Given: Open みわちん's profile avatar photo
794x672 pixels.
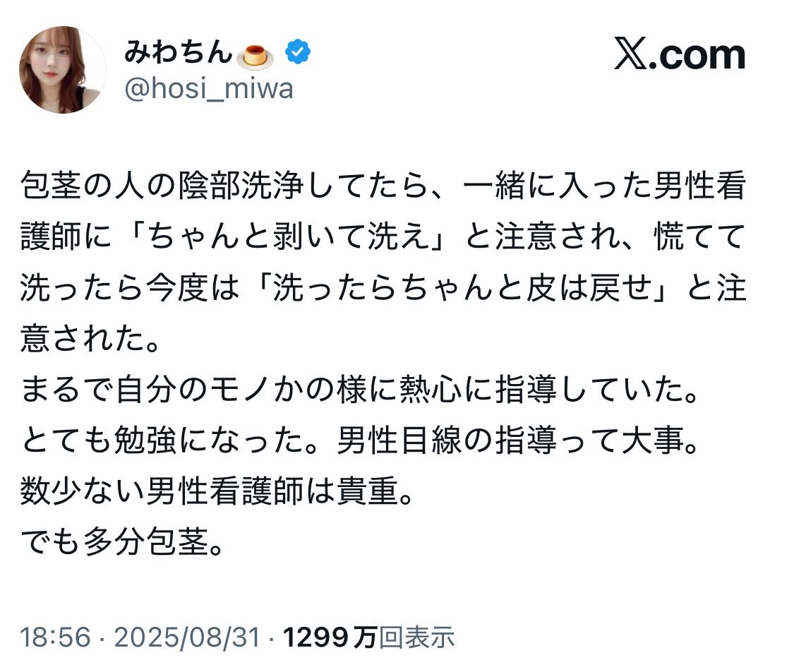Looking at the screenshot, I should (x=62, y=70).
